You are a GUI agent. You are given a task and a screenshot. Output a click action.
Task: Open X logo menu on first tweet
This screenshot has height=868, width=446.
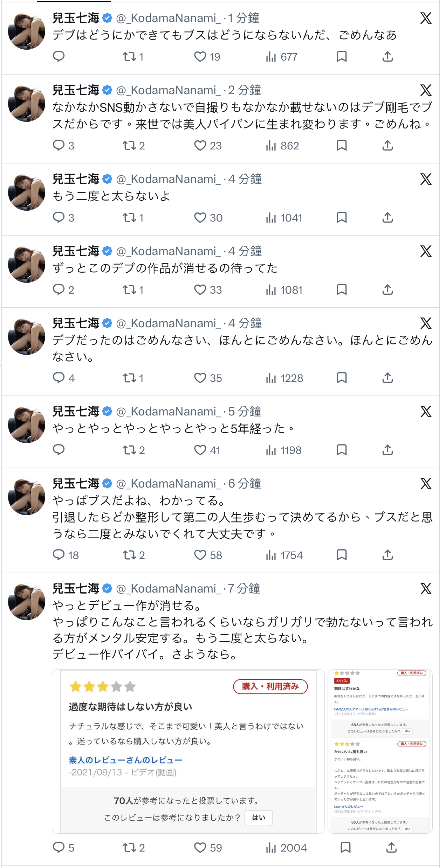click(x=426, y=18)
